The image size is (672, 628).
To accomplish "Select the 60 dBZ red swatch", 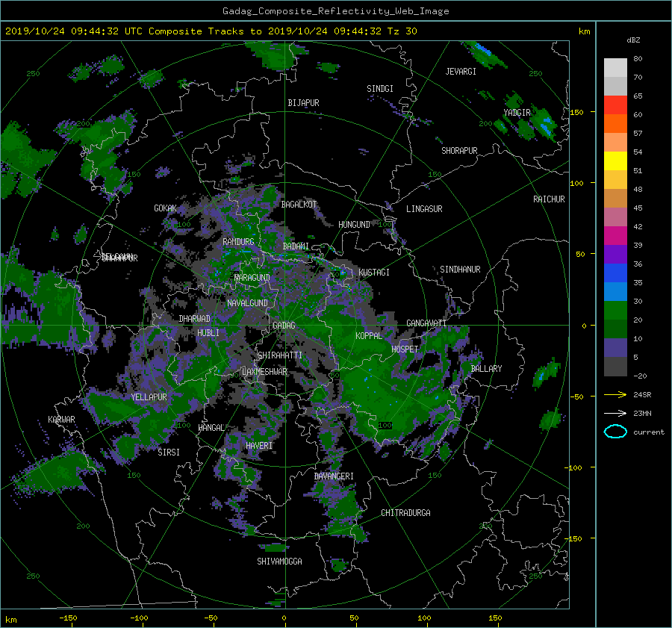I will (615, 105).
